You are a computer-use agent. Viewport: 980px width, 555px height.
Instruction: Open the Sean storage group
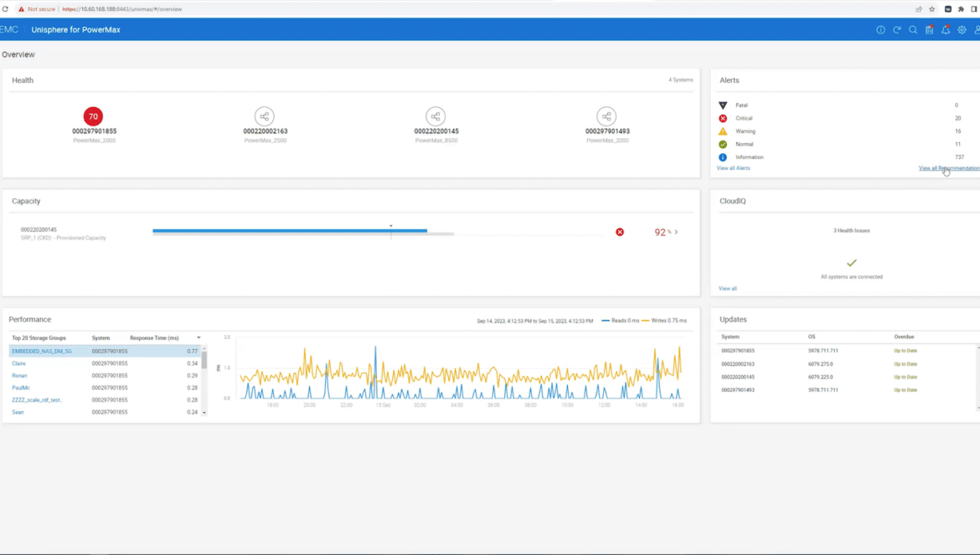(18, 412)
